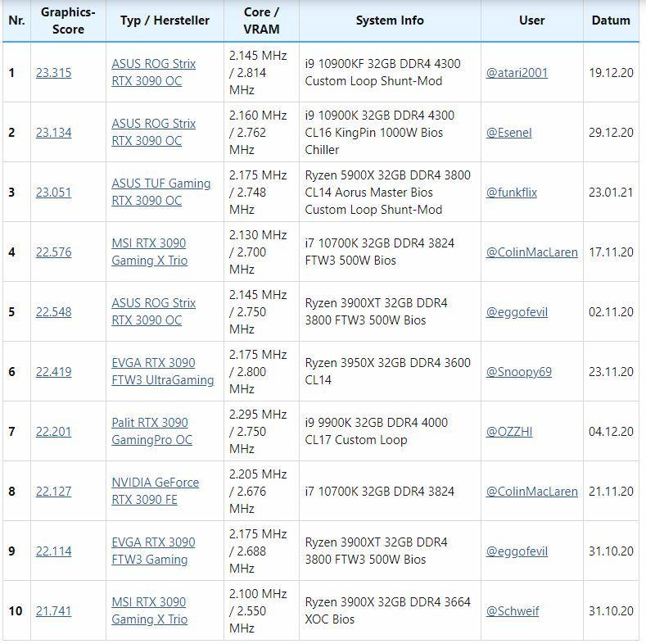
Task: Open score link 21.741
Action: 53,611
